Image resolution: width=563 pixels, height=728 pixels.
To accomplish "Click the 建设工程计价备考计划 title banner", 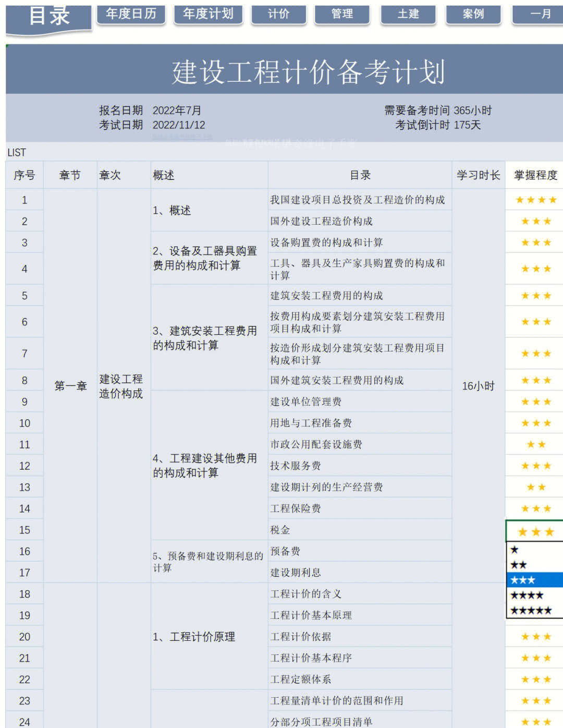I will 285,69.
